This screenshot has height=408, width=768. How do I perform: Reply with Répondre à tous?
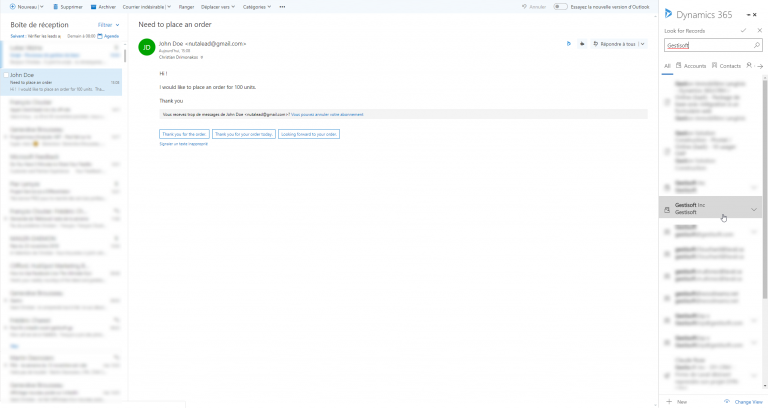point(614,44)
